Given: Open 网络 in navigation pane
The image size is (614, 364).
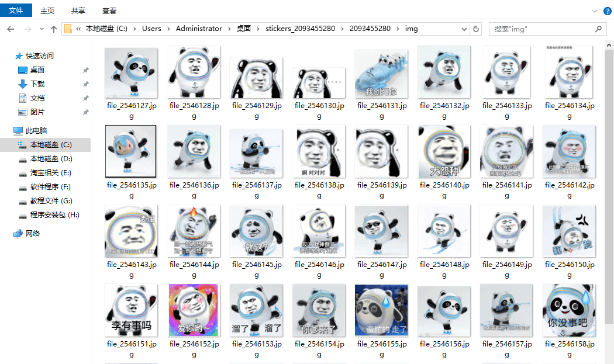Looking at the screenshot, I should point(33,234).
